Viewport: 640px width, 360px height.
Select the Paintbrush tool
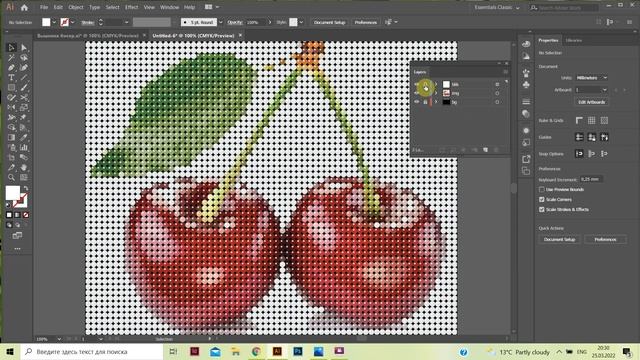pyautogui.click(x=24, y=87)
